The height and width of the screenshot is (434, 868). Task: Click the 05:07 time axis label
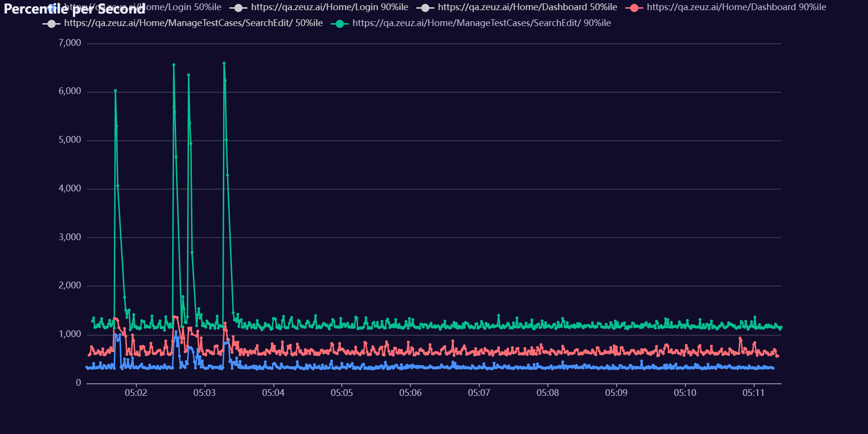pos(479,393)
